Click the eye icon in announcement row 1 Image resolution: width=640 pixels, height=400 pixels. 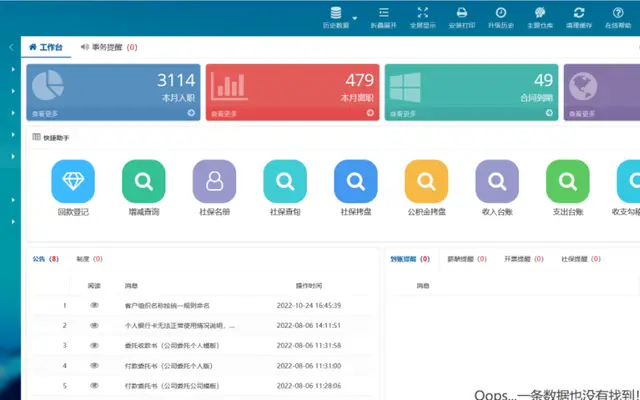pos(94,305)
